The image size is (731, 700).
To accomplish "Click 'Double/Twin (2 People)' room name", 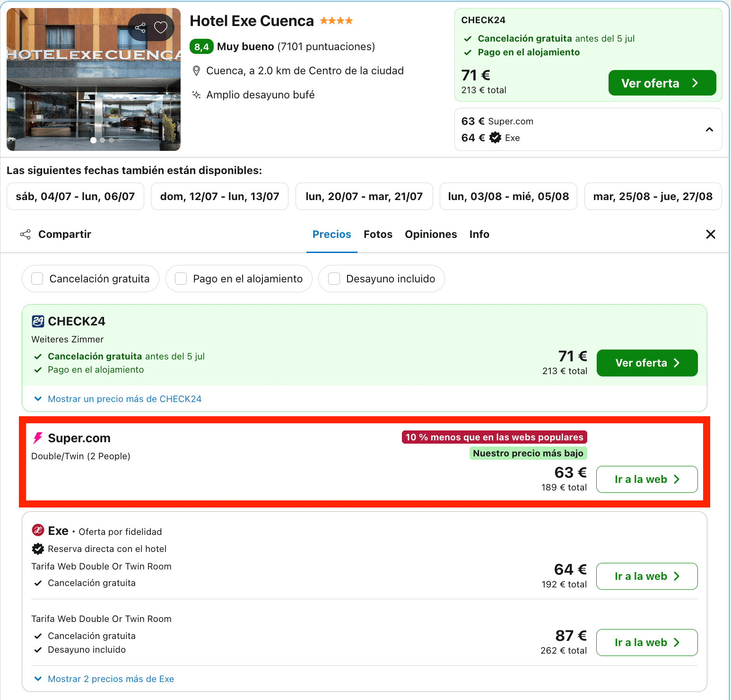I will coord(81,456).
